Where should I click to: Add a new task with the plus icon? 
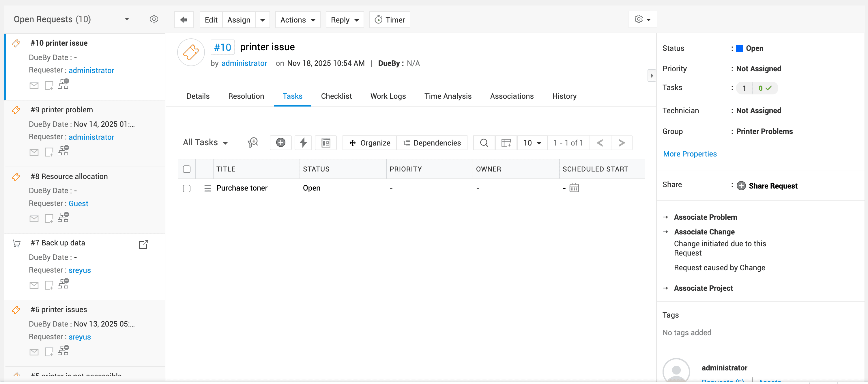(280, 143)
